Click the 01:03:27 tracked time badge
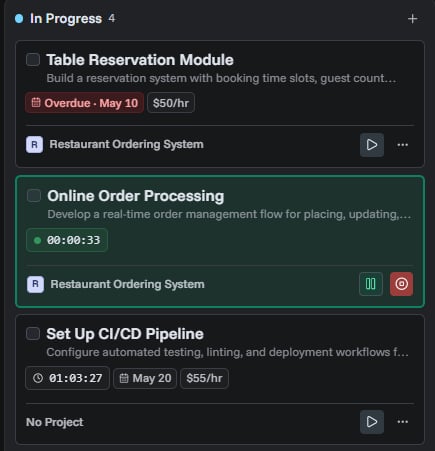Screen dimensions: 435x451 point(67,378)
